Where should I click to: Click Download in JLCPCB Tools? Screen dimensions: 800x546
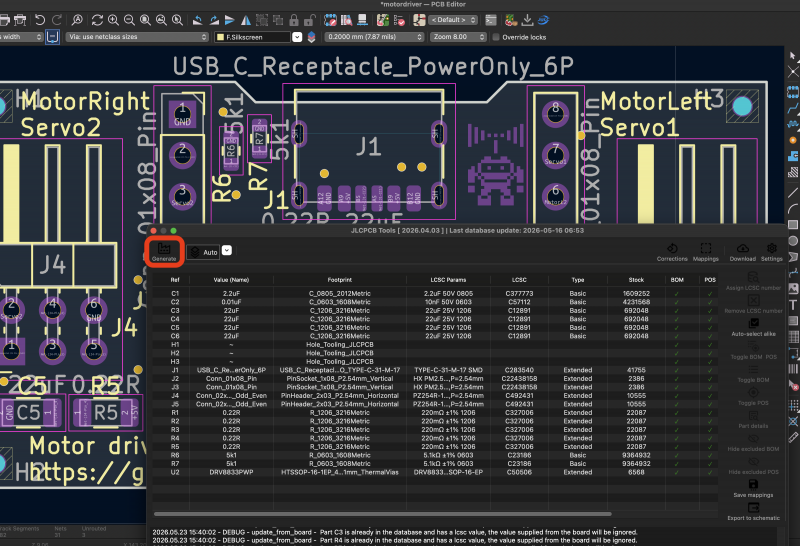tap(742, 252)
